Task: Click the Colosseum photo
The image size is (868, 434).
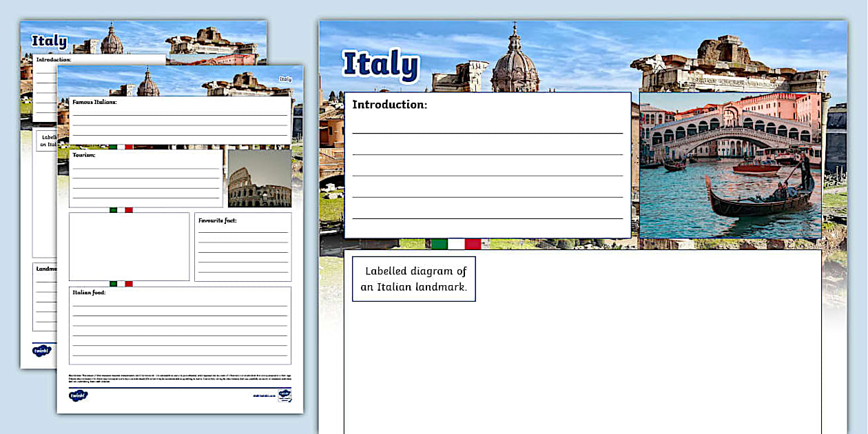Action: [260, 179]
